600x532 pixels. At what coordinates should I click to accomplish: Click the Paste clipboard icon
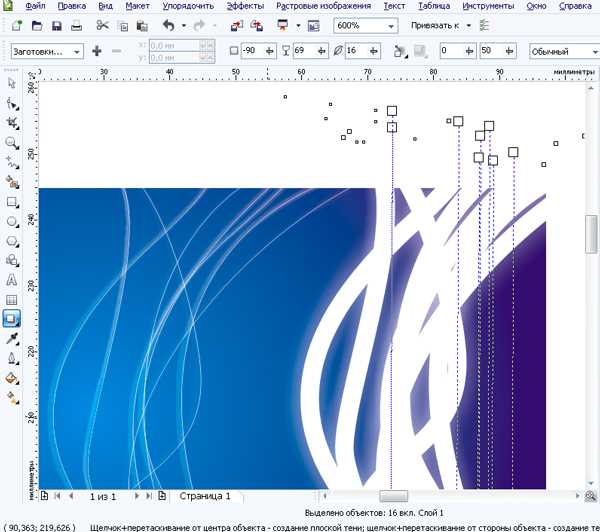[142, 26]
